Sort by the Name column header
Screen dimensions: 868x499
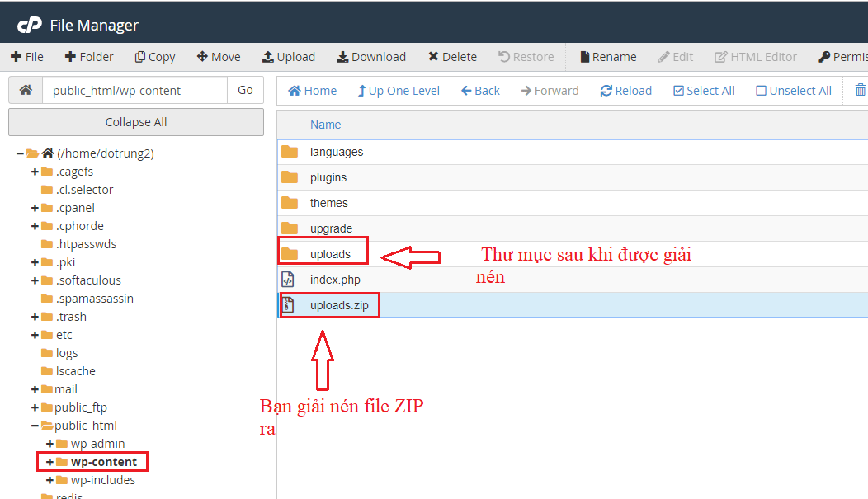pos(325,125)
